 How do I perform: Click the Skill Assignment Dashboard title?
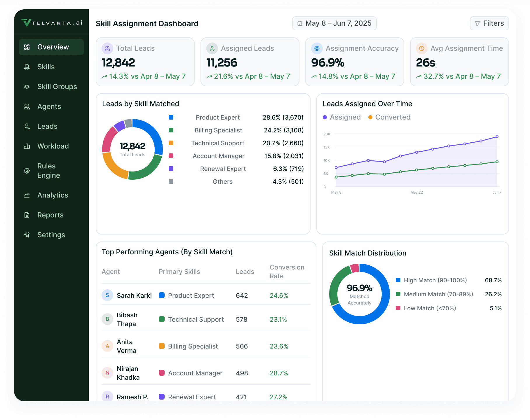[147, 23]
